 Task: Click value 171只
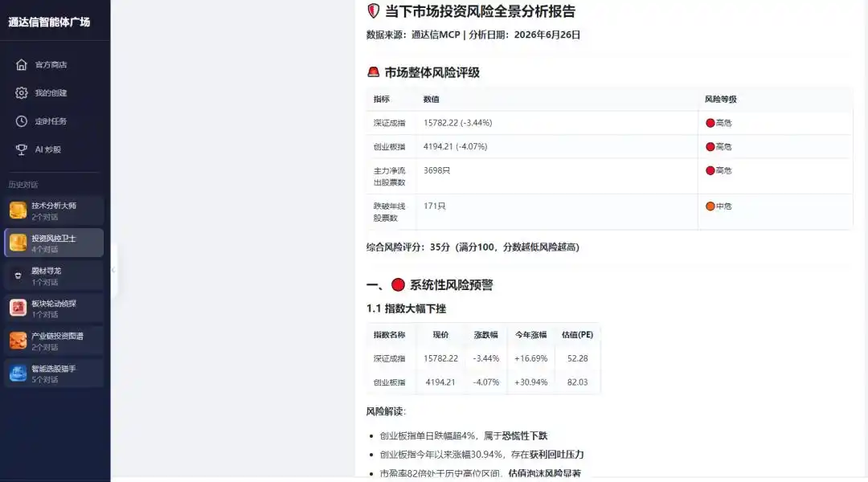pos(435,206)
